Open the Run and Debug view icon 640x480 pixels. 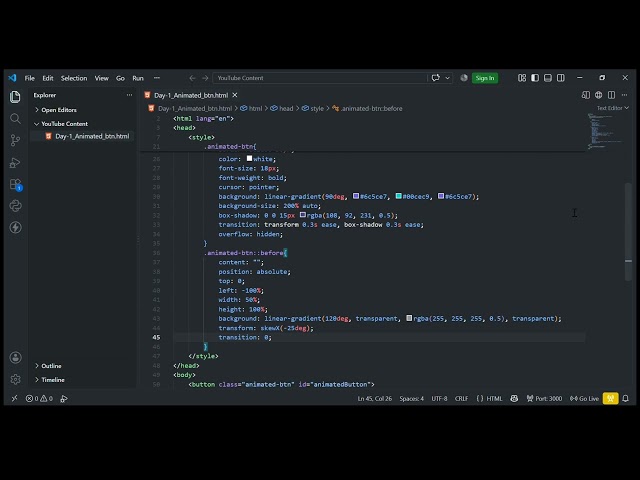coord(15,162)
